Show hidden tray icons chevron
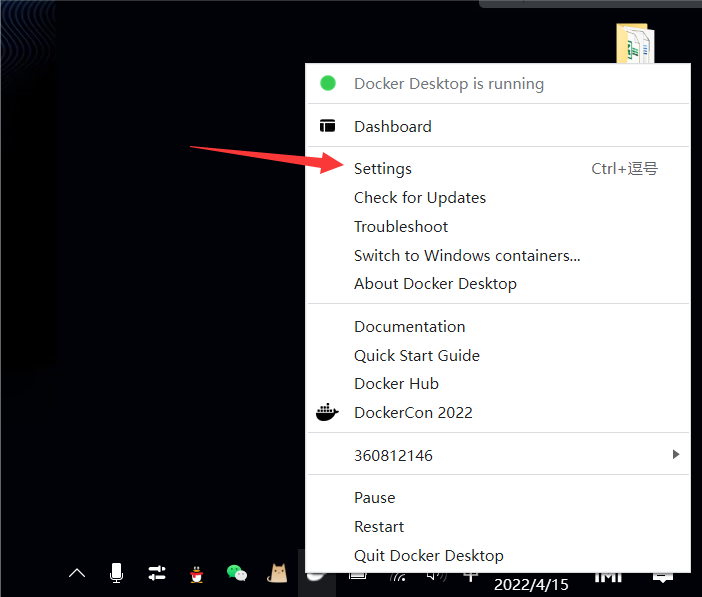 click(77, 573)
